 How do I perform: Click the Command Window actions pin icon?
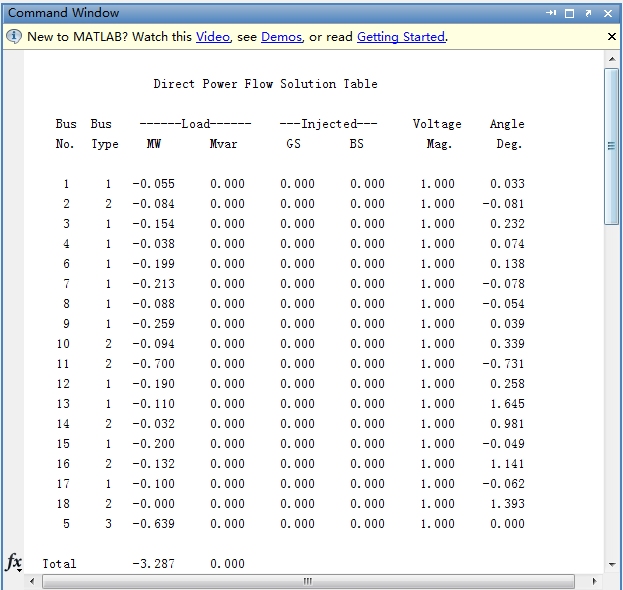(x=551, y=13)
